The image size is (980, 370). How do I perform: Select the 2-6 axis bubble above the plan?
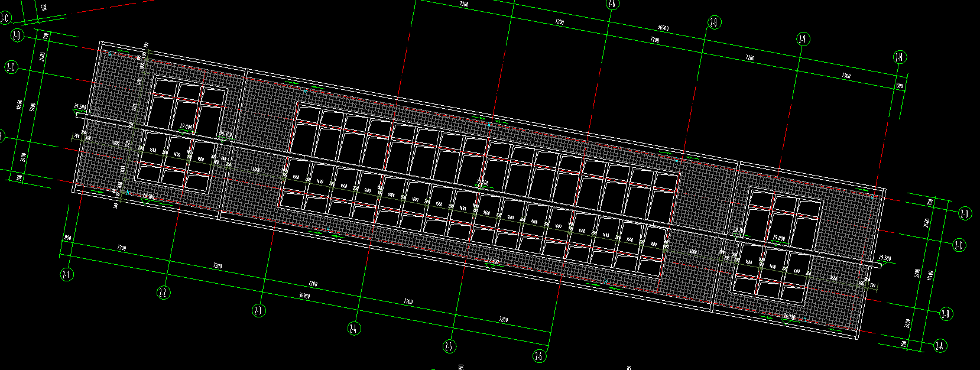[x=612, y=4]
